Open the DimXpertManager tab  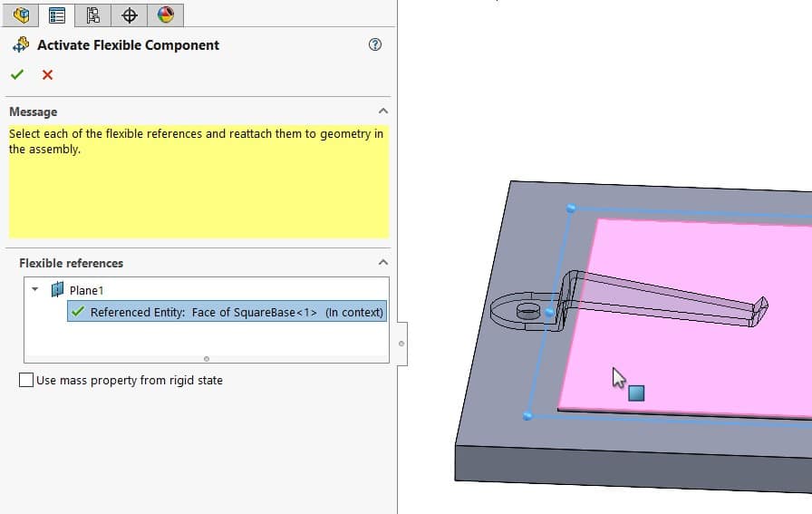[x=129, y=15]
